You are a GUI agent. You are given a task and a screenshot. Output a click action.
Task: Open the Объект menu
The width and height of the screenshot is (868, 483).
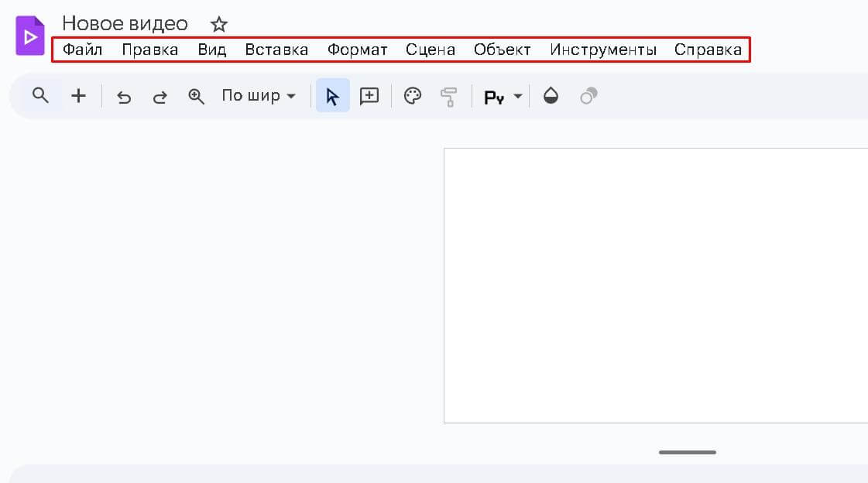point(502,50)
